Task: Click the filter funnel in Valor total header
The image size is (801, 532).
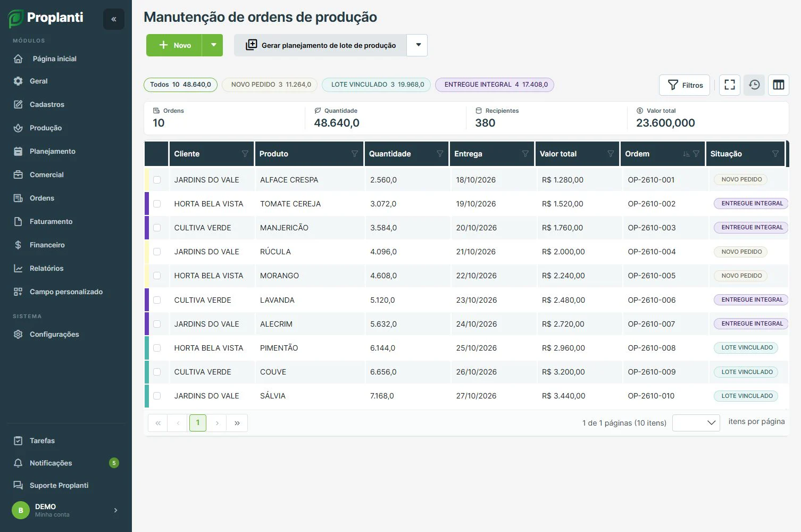Action: (x=611, y=154)
